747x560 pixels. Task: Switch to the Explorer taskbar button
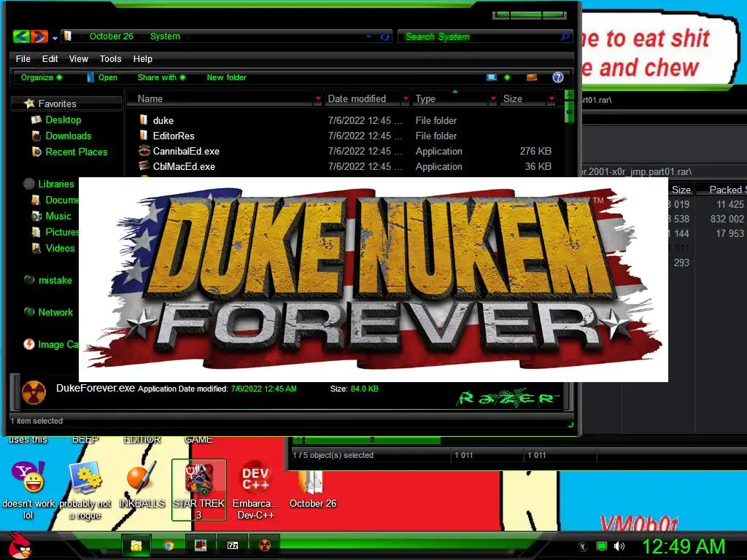click(136, 545)
